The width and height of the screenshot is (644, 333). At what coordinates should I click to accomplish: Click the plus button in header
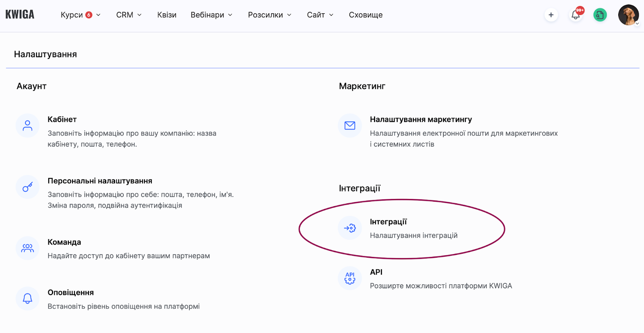point(551,15)
